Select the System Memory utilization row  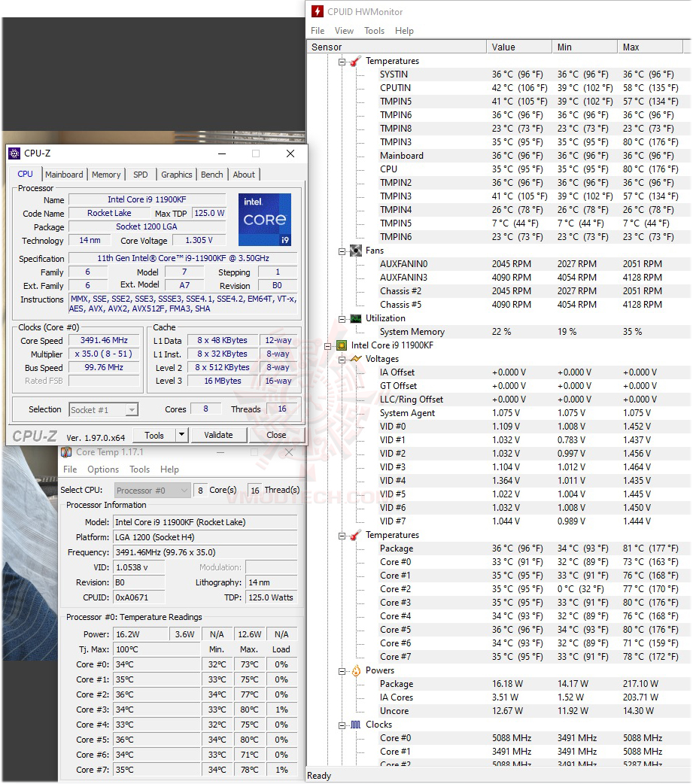coord(534,332)
